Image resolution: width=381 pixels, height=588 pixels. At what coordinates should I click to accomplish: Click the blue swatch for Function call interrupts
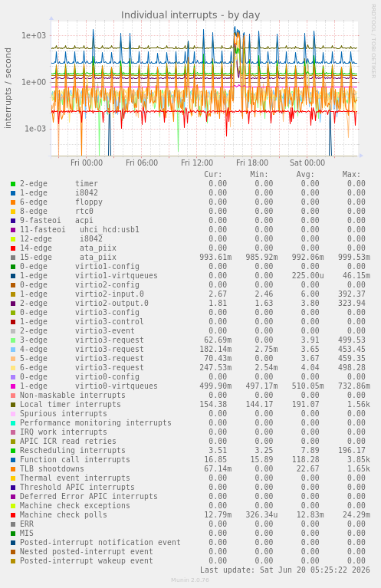point(13,460)
